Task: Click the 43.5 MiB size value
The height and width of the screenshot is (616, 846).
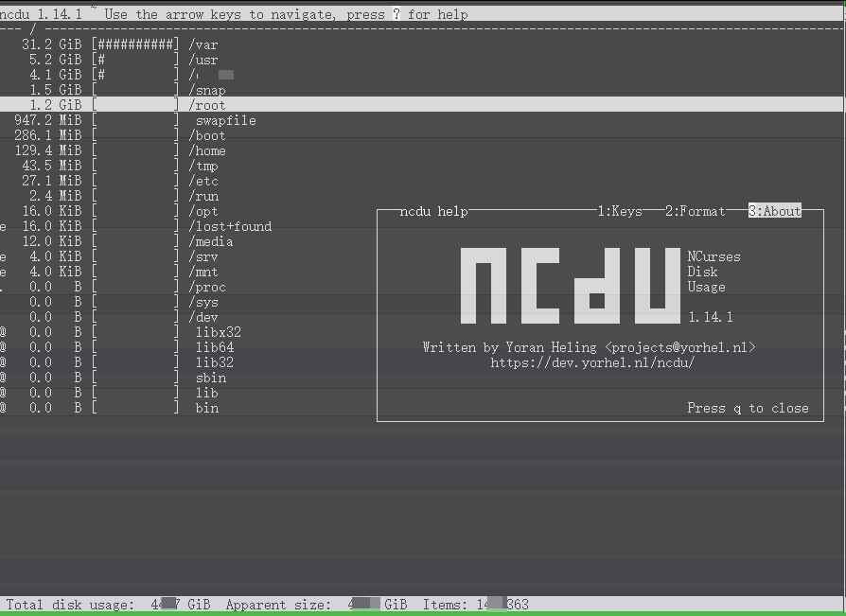Action: pos(52,166)
